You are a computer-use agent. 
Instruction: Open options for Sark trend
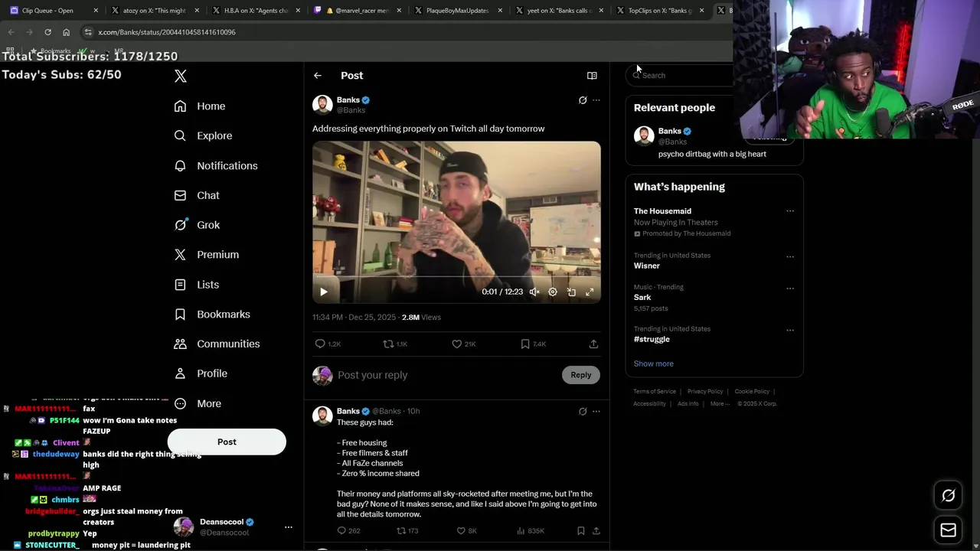coord(790,289)
